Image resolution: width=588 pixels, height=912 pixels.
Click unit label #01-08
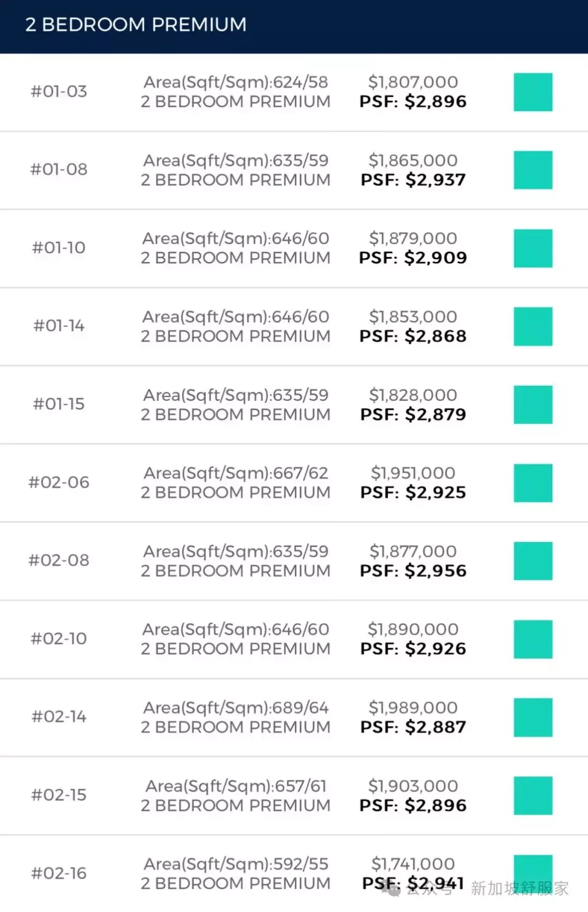point(59,169)
